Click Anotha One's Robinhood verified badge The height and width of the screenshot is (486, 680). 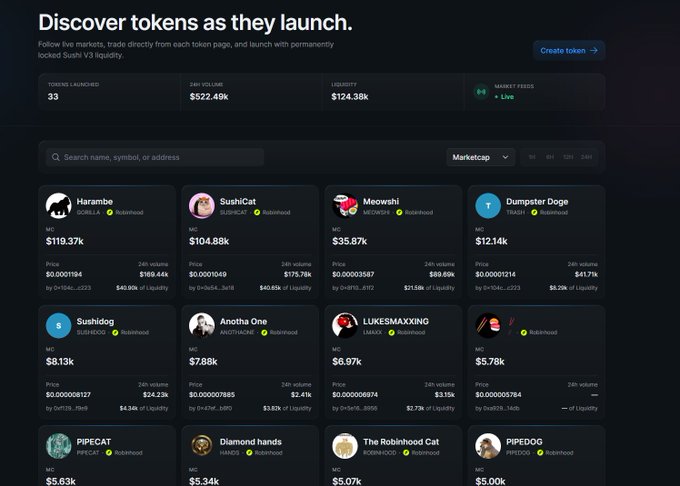click(x=264, y=333)
